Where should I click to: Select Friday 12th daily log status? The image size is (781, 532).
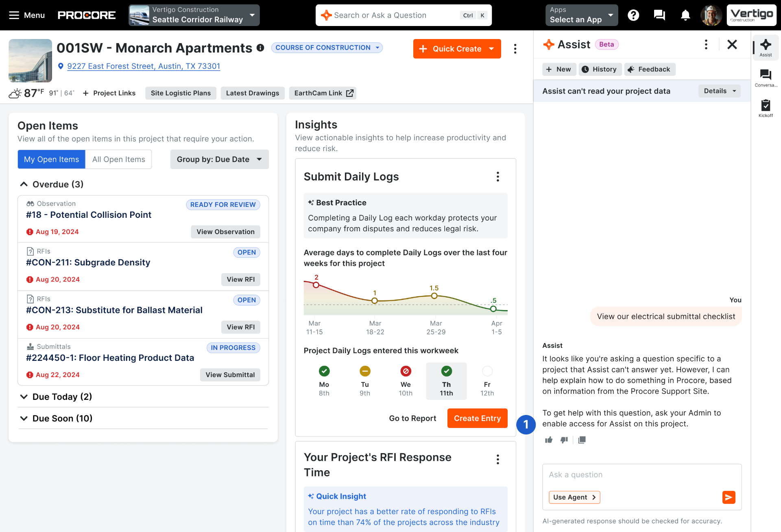coord(487,381)
